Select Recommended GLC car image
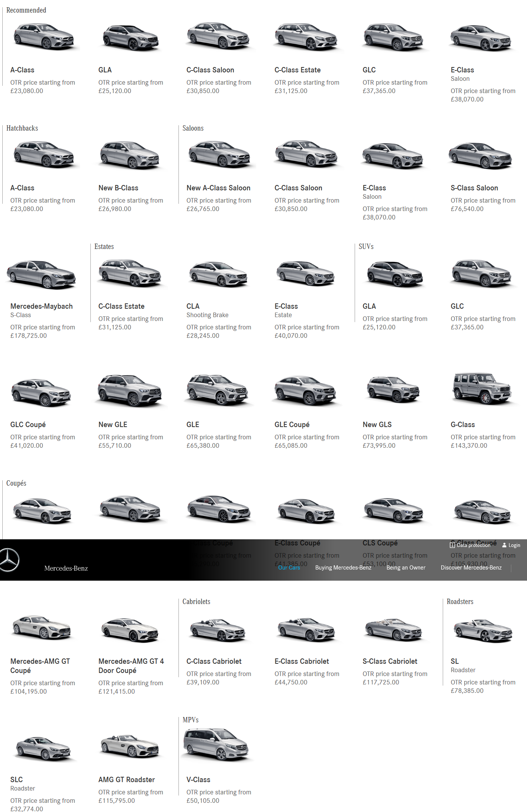The height and width of the screenshot is (812, 527). [394, 37]
